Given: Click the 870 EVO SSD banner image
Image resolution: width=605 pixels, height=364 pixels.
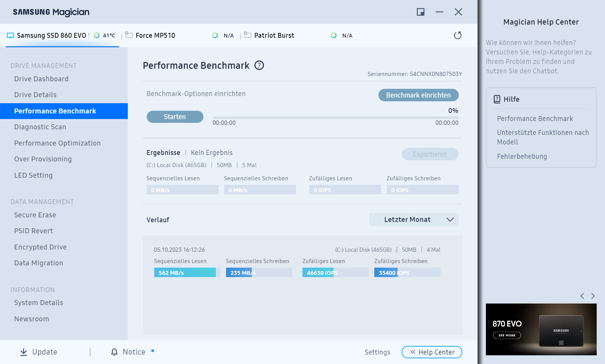Looking at the screenshot, I should click(541, 329).
